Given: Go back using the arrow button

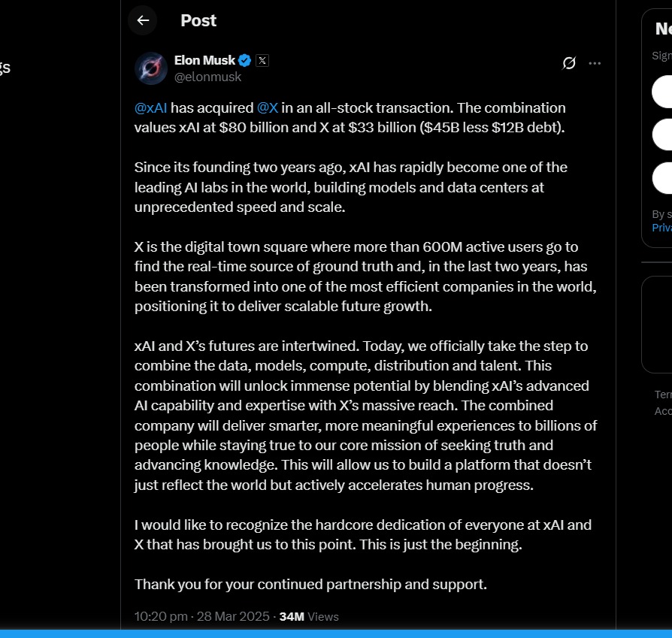Looking at the screenshot, I should 143,20.
